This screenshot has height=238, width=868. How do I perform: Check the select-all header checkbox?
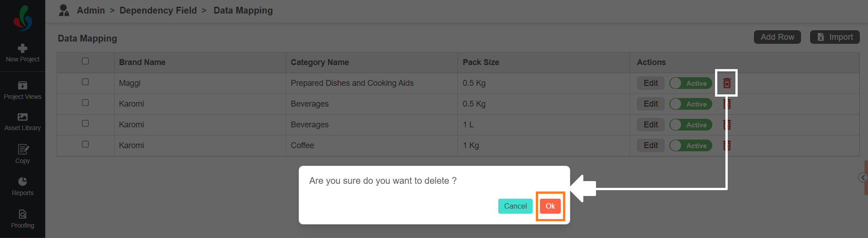click(x=85, y=61)
